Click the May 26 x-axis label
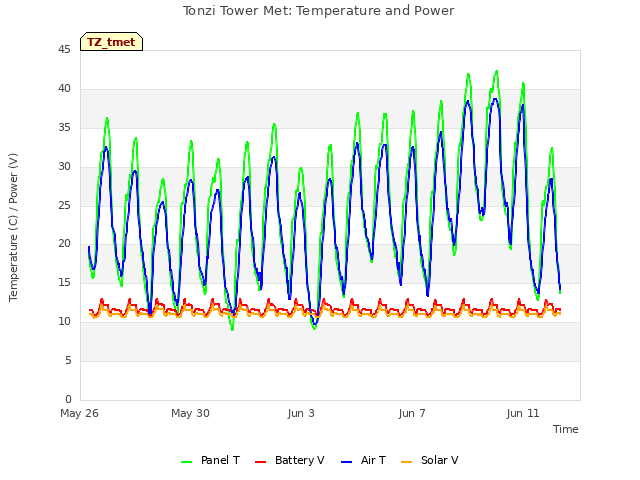 click(x=80, y=413)
